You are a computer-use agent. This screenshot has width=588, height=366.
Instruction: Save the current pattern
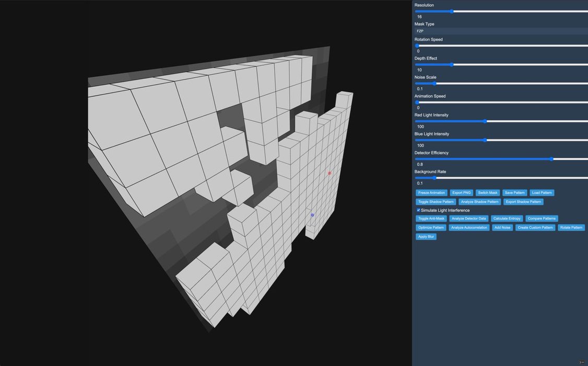[514, 193]
